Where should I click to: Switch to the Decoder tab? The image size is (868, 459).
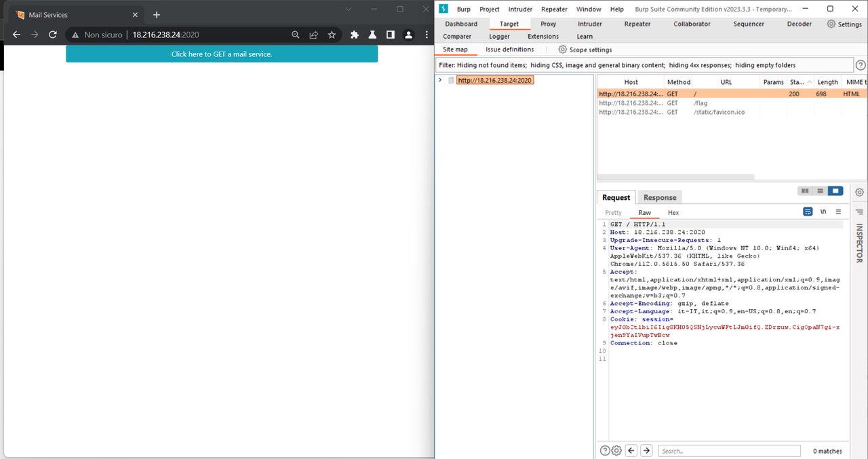pyautogui.click(x=800, y=24)
